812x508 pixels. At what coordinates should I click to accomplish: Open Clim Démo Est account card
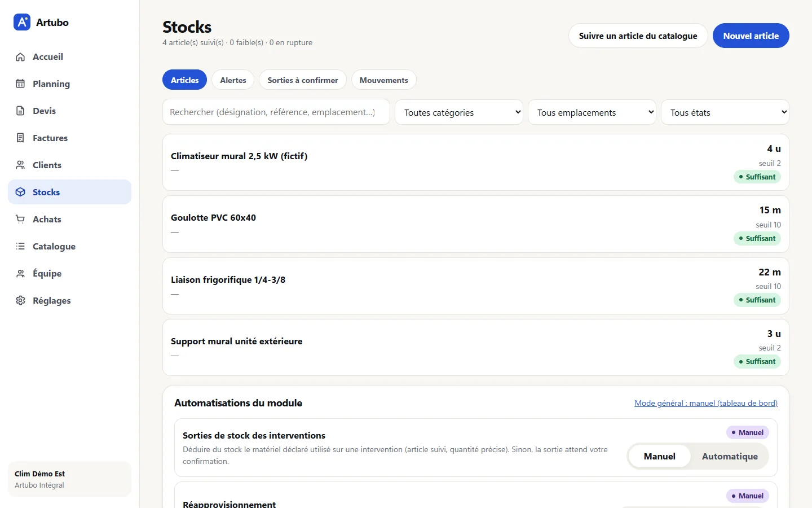[x=69, y=479]
